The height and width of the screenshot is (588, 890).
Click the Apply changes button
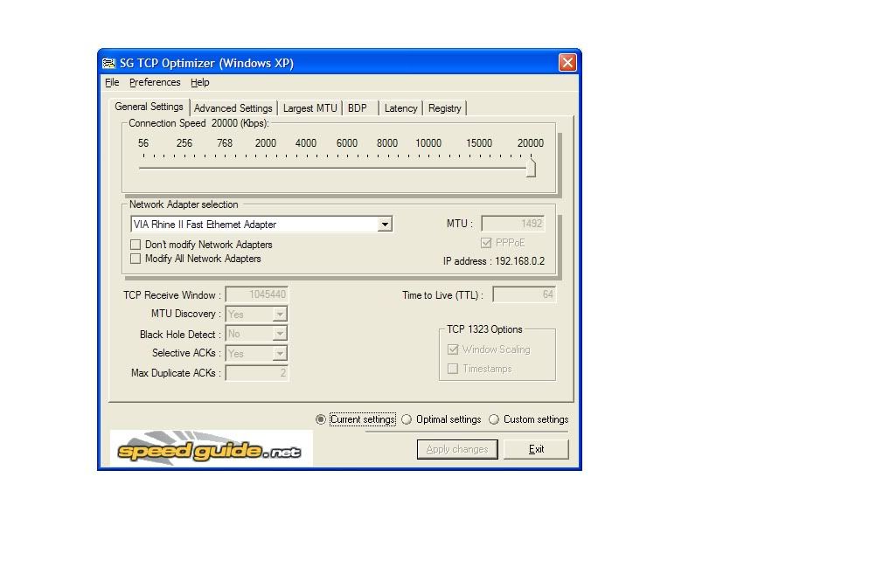(x=457, y=449)
